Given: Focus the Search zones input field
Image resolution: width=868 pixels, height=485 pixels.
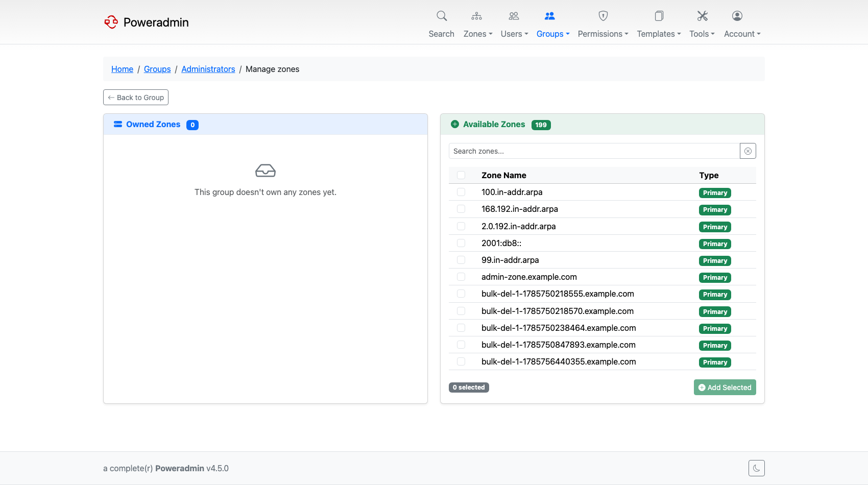Looking at the screenshot, I should click(594, 151).
